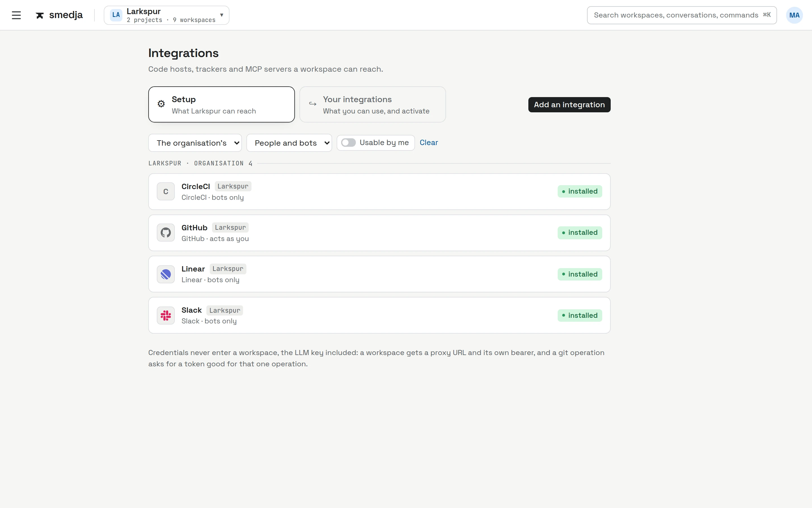812x508 pixels.
Task: Open the Linear integration row
Action: [379, 274]
